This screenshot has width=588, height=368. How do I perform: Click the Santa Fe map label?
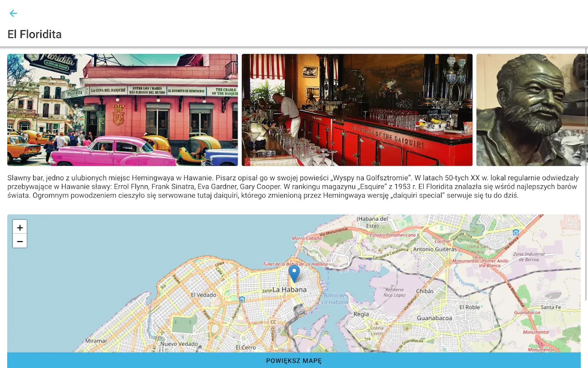tap(551, 307)
